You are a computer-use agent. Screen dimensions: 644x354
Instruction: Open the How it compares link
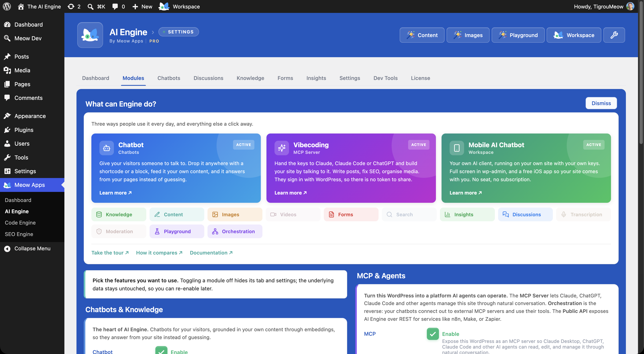pos(159,253)
